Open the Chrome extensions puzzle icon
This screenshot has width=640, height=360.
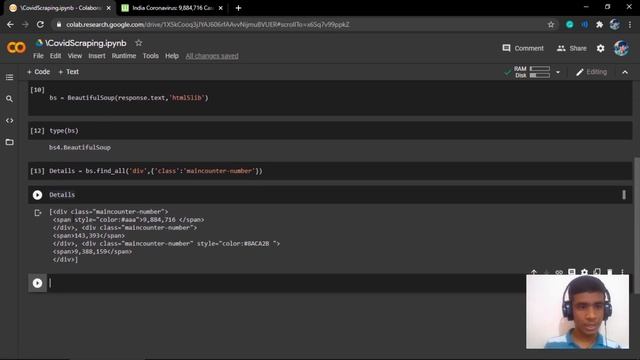click(x=600, y=24)
